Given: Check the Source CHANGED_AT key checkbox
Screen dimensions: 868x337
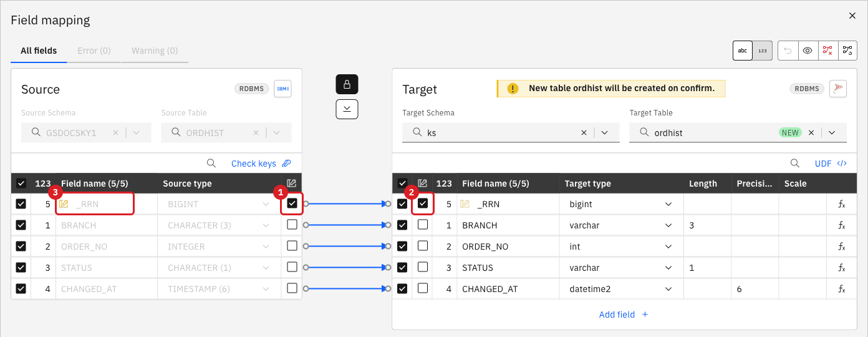Looking at the screenshot, I should tap(292, 288).
